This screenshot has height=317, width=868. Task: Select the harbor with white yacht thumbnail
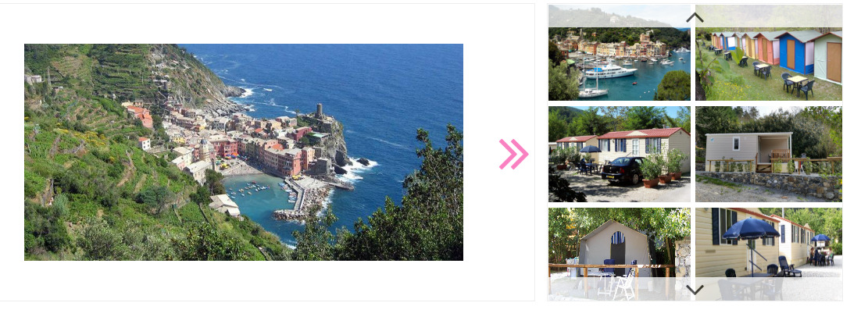coord(620,64)
